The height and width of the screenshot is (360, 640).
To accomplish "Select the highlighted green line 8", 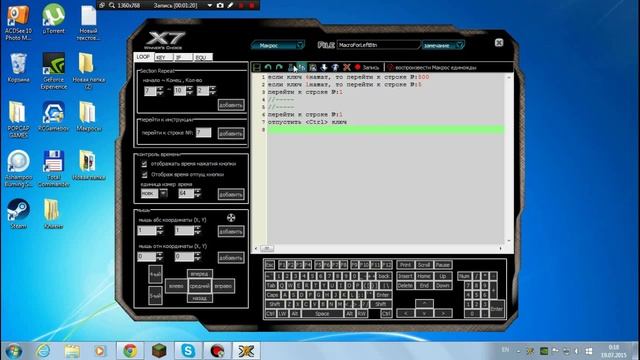I will (x=386, y=130).
